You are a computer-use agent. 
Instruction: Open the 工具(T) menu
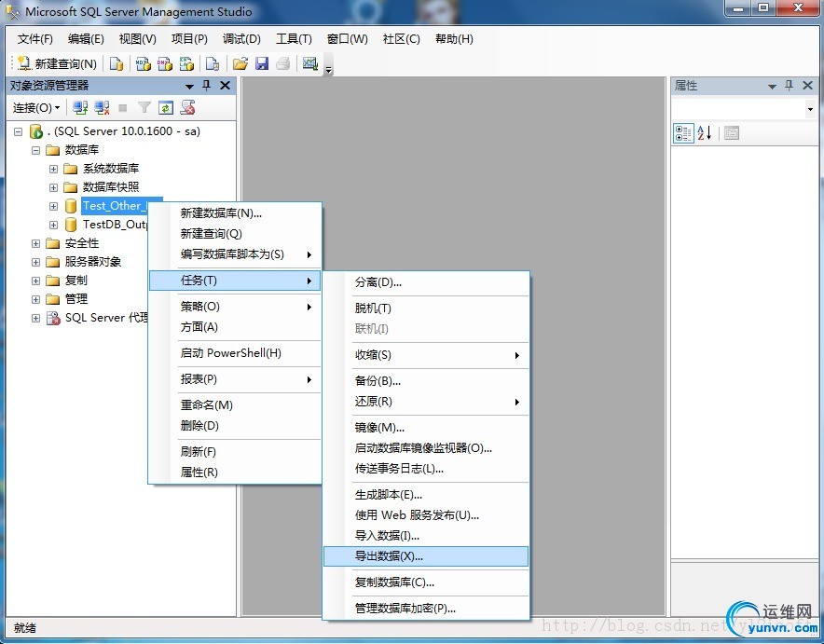294,39
